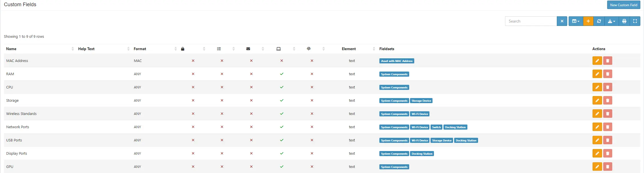Open Docking Station fieldset in Network Ports row
Image resolution: width=644 pixels, height=173 pixels.
point(455,127)
